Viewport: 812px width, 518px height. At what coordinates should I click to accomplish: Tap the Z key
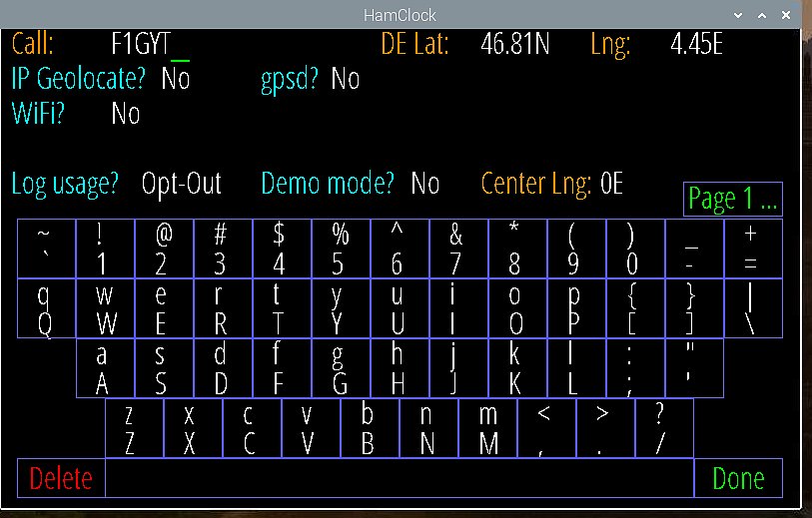tap(135, 428)
